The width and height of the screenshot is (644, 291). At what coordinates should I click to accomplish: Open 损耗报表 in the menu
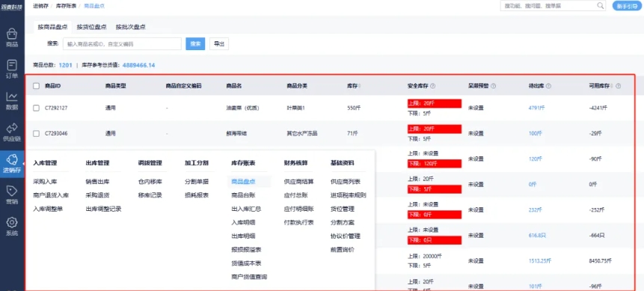[x=197, y=195]
